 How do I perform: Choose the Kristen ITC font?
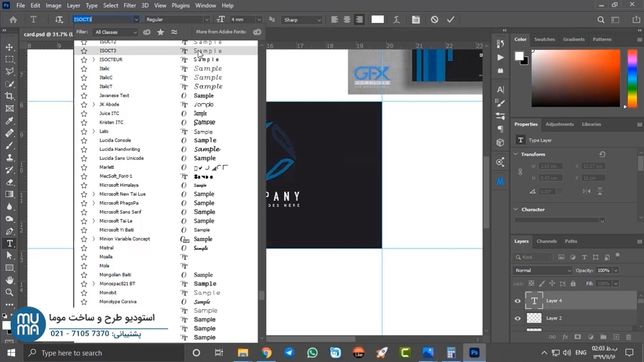(111, 122)
